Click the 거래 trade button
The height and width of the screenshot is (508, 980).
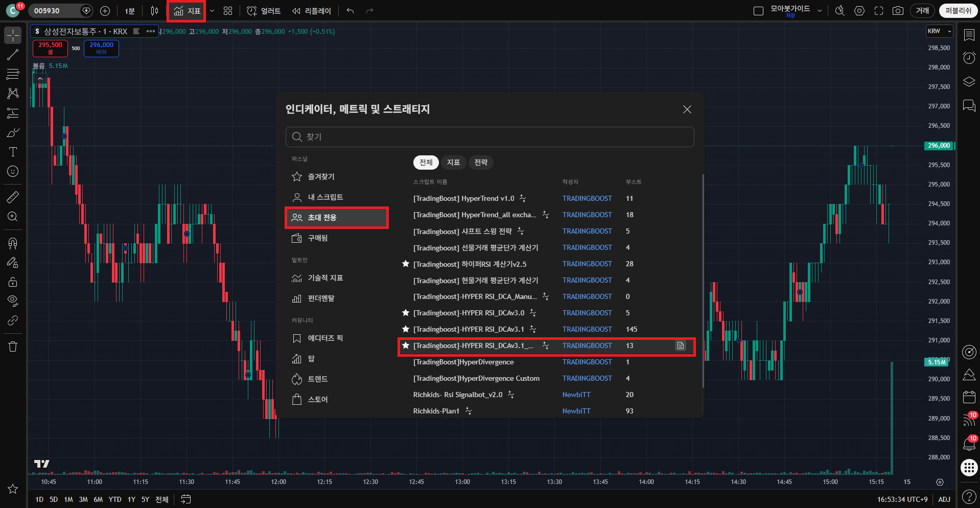pos(922,11)
